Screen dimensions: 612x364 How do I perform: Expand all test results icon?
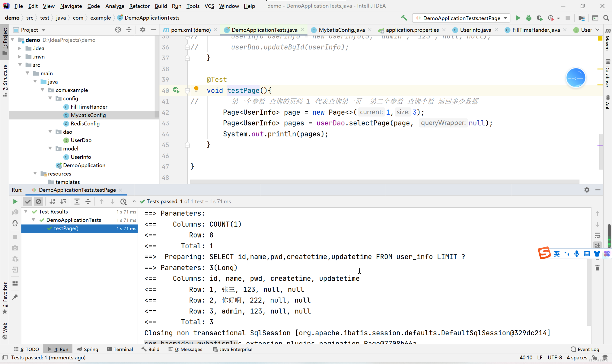[77, 201]
